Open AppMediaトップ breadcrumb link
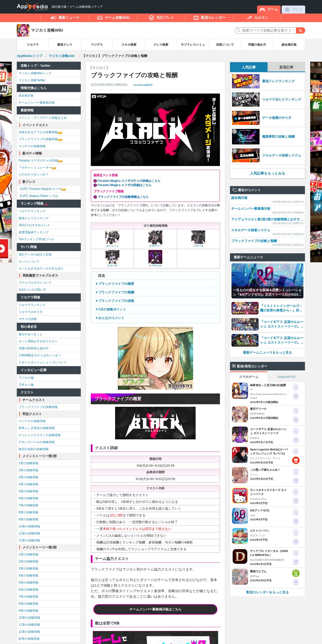 coord(30,56)
